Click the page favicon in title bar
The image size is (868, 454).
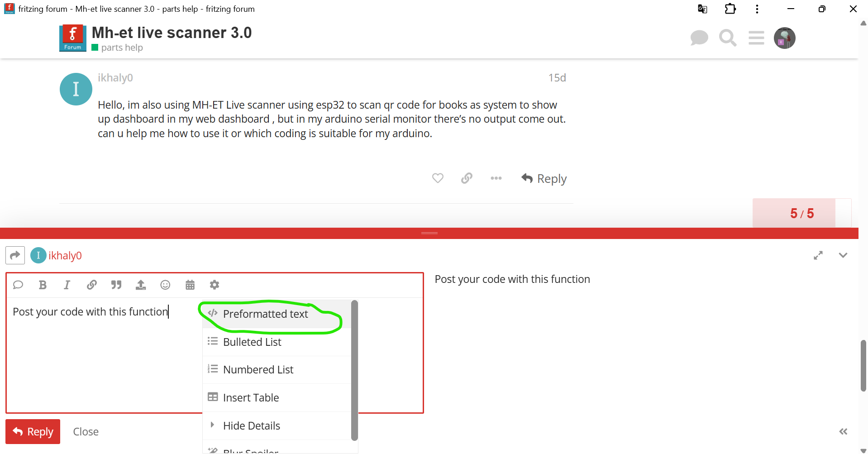[9, 9]
